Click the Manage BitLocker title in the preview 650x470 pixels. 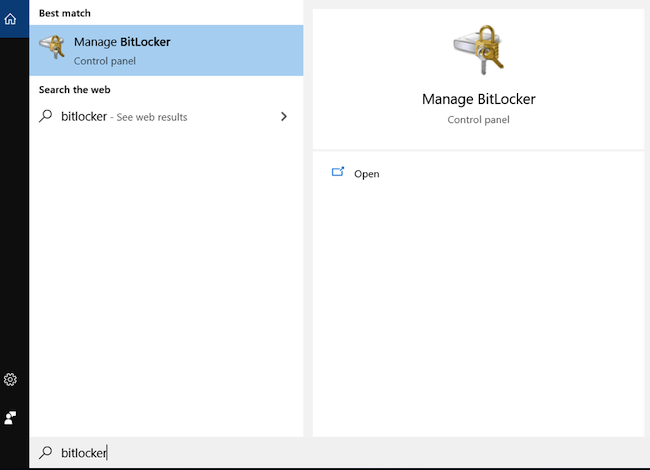click(479, 99)
